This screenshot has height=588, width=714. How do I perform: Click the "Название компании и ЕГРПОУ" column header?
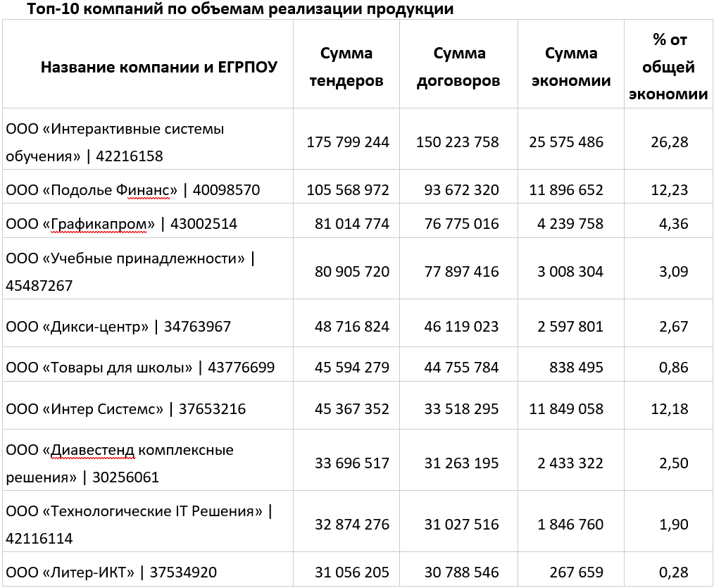click(x=158, y=67)
